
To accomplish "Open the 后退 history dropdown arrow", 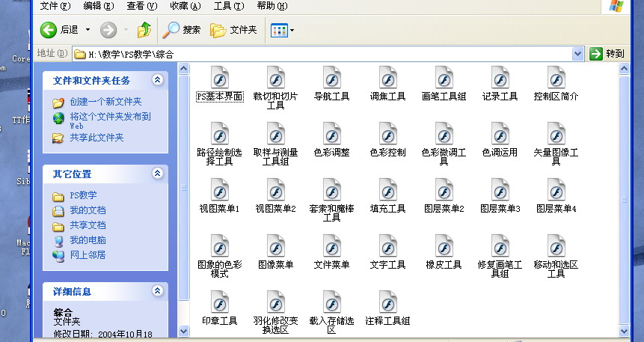I will click(x=88, y=30).
